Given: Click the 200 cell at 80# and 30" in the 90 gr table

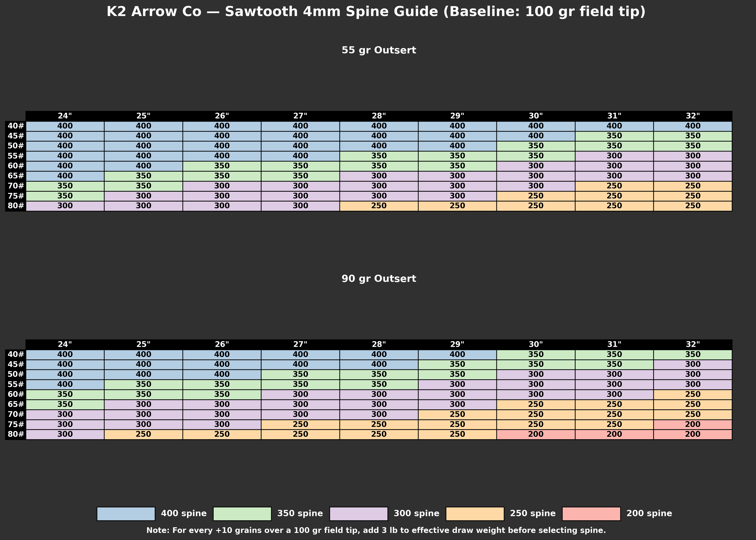Looking at the screenshot, I should [x=535, y=434].
